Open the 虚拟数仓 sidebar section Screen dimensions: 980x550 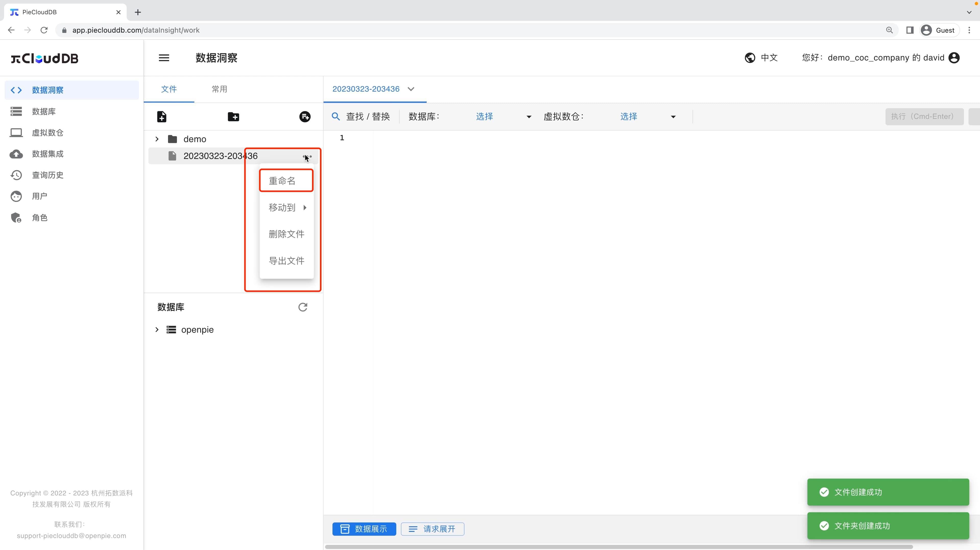point(48,133)
